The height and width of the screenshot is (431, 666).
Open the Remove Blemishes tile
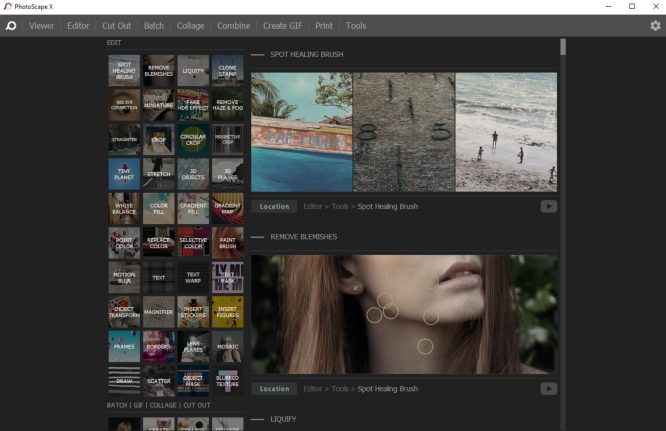click(x=158, y=70)
